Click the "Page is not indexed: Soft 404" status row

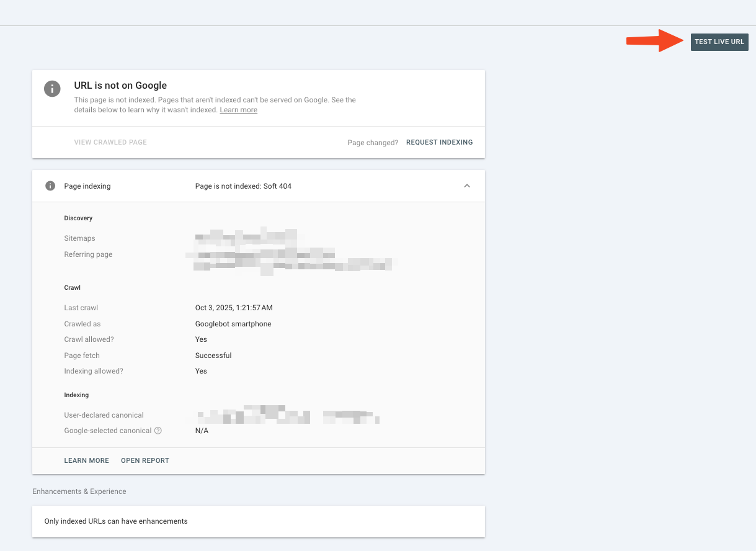click(243, 186)
